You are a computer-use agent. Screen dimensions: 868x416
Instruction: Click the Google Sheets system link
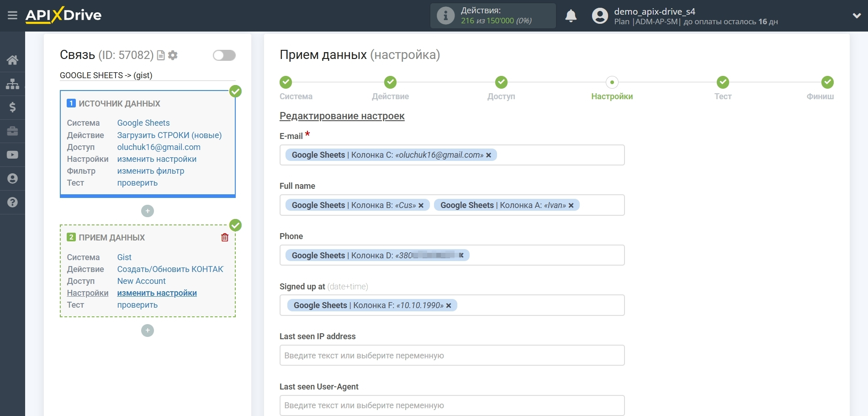143,123
